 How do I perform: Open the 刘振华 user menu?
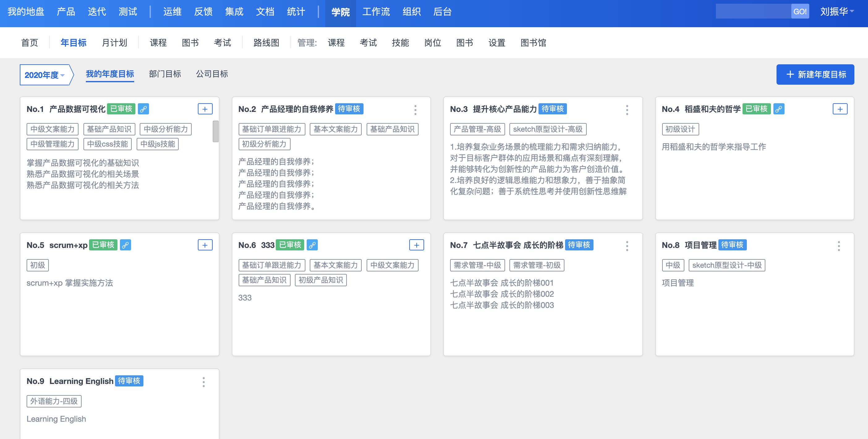tap(837, 12)
